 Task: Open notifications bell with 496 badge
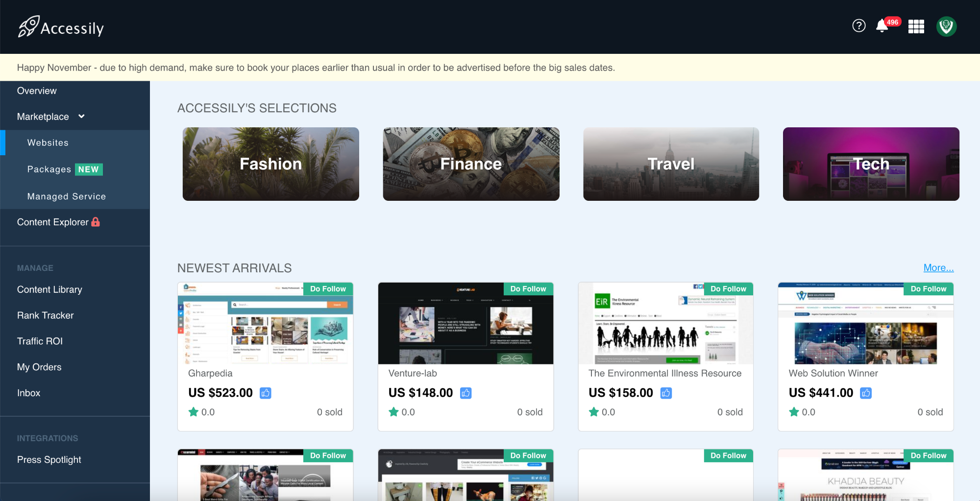[887, 25]
